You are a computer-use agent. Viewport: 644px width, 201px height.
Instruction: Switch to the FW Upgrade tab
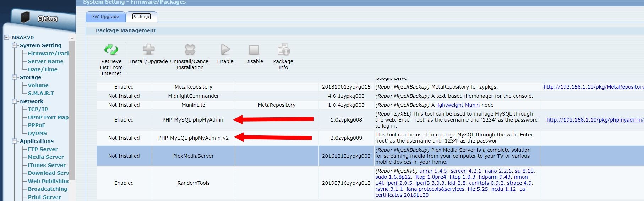(x=105, y=16)
